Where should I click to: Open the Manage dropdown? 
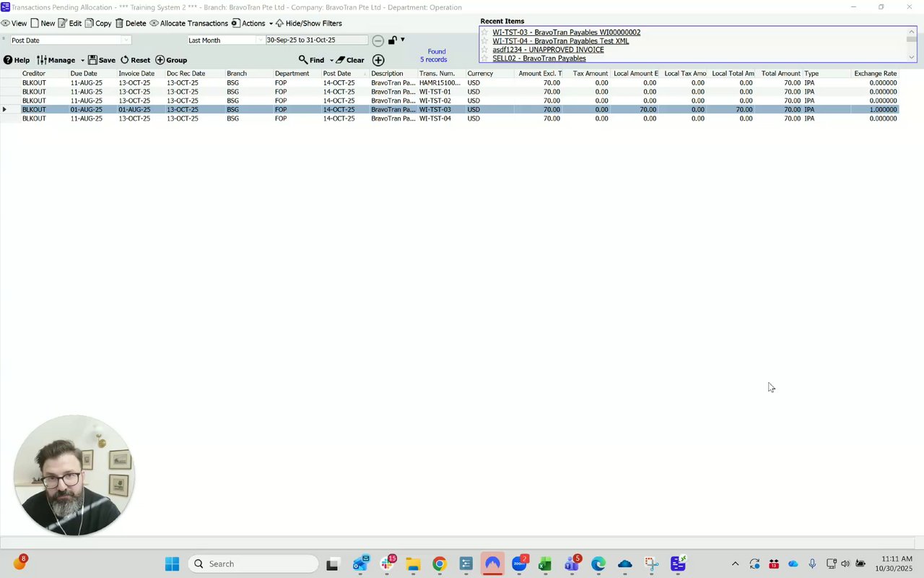point(61,60)
